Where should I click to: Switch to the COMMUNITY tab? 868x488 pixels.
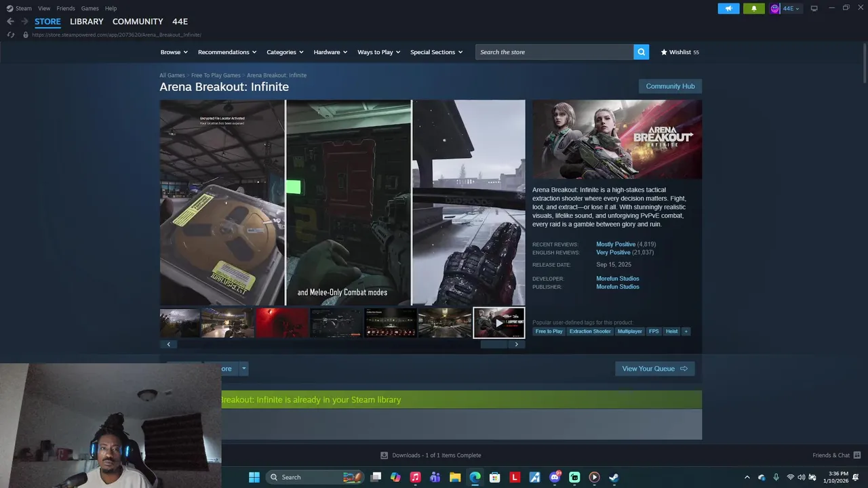pyautogui.click(x=138, y=22)
